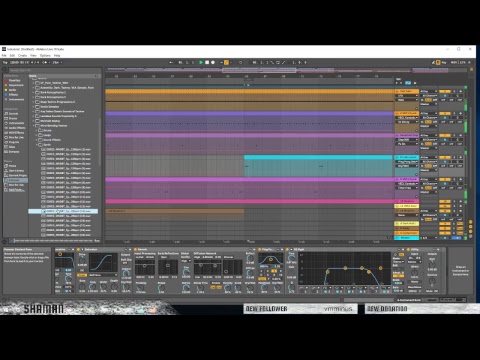Expand the Loops subfolder in browser
480x360 pixels.
pyautogui.click(x=36, y=135)
